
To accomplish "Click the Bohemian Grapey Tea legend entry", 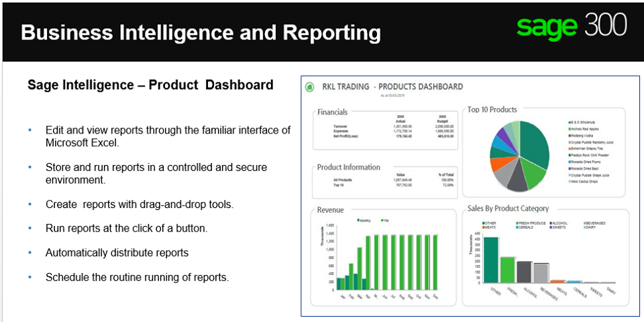I will point(584,149).
